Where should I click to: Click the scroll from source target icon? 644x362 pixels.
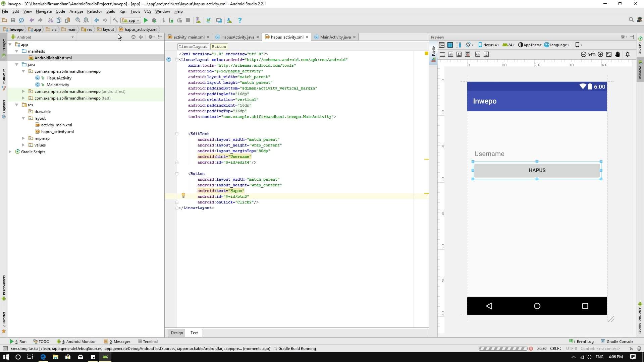point(133,37)
